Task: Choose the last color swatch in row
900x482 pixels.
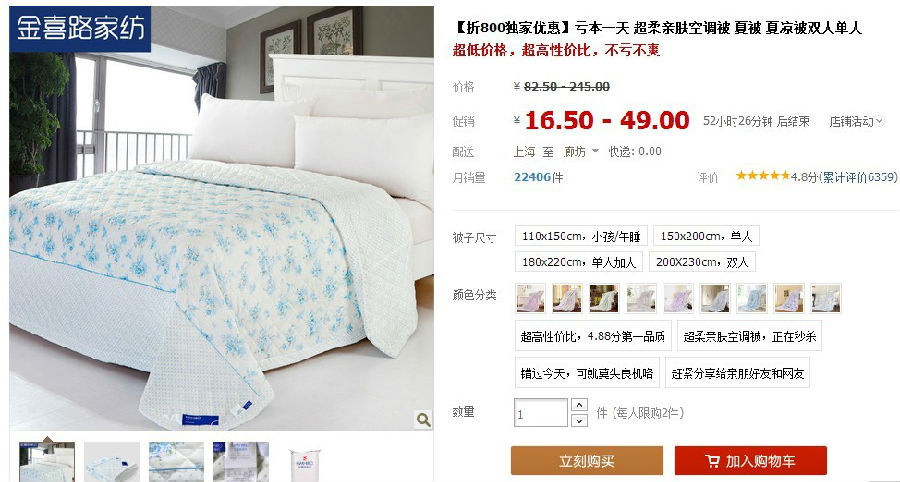Action: click(826, 298)
